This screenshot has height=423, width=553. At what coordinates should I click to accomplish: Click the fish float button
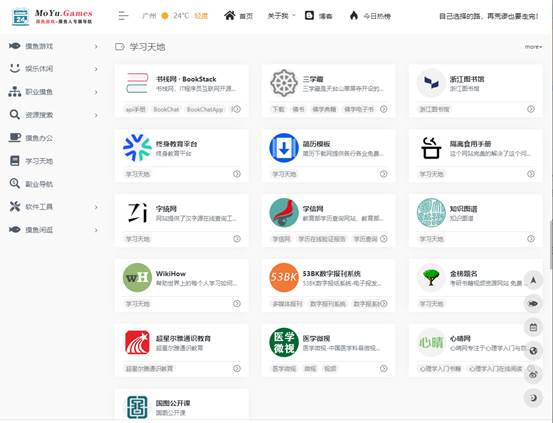533,304
